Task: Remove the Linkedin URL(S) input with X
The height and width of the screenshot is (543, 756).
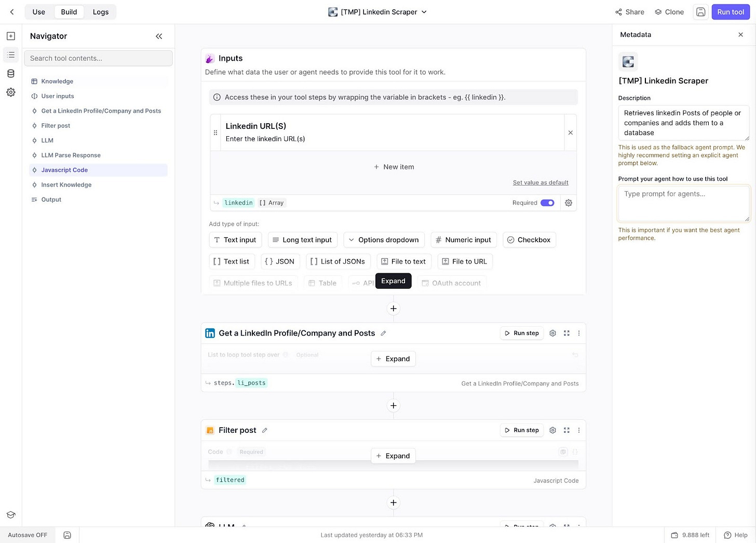Action: click(x=571, y=133)
